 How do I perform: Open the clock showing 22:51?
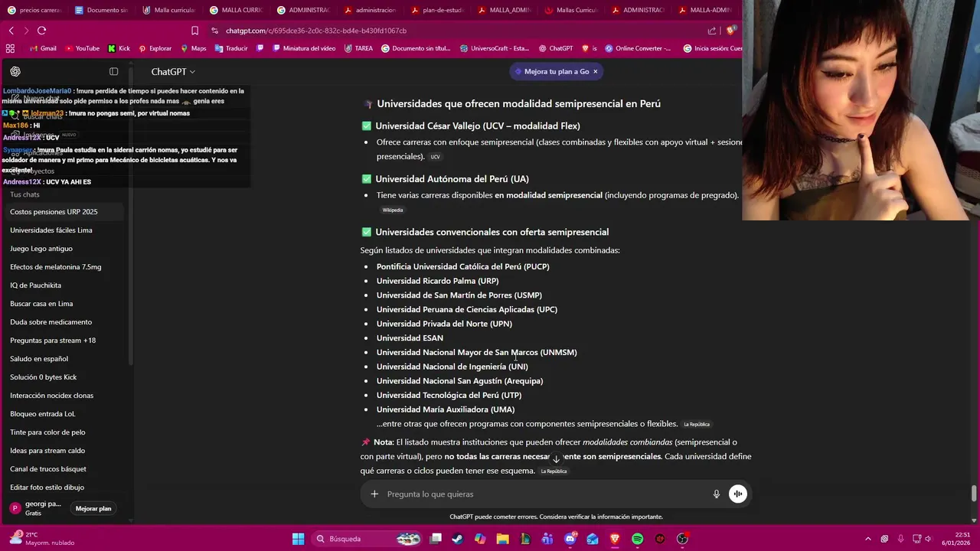coord(956,539)
